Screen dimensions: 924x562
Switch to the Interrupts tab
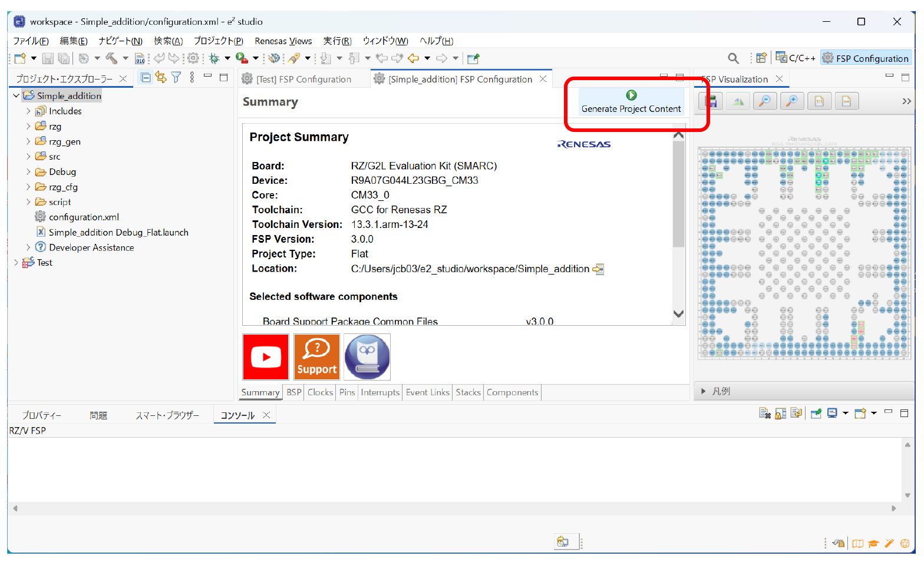point(380,392)
